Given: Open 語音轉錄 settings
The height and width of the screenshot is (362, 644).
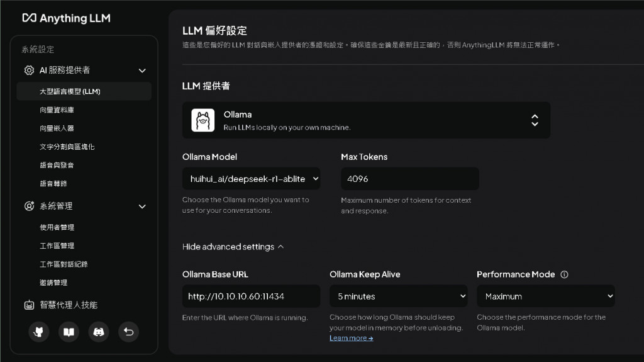Looking at the screenshot, I should [x=53, y=183].
